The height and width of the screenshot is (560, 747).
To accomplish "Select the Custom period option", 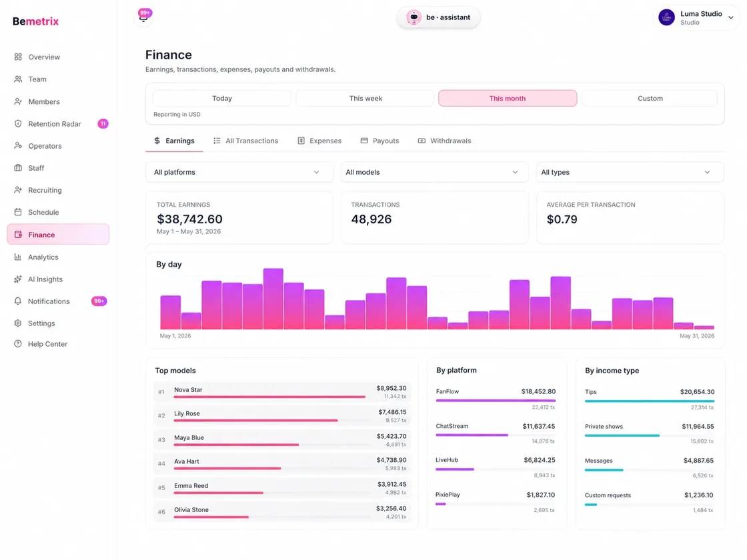I will (650, 99).
